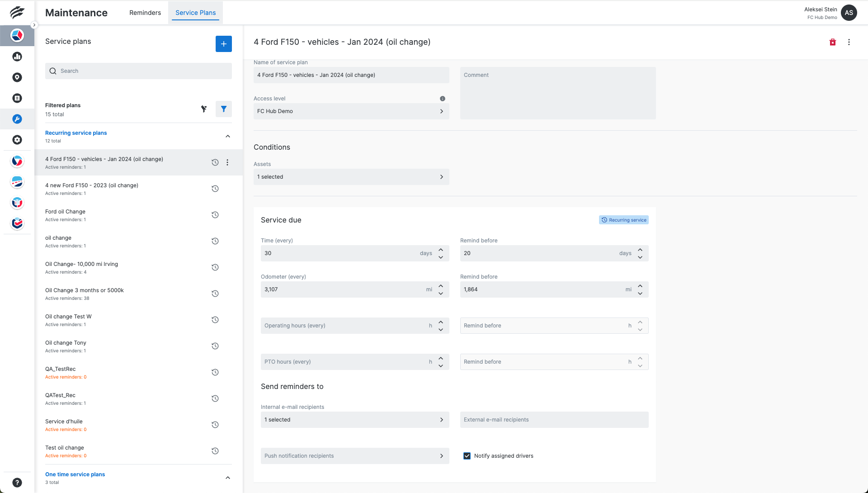Viewport: 868px width, 493px height.
Task: Select Oil Change 3 months or 5000k plan
Action: (138, 294)
